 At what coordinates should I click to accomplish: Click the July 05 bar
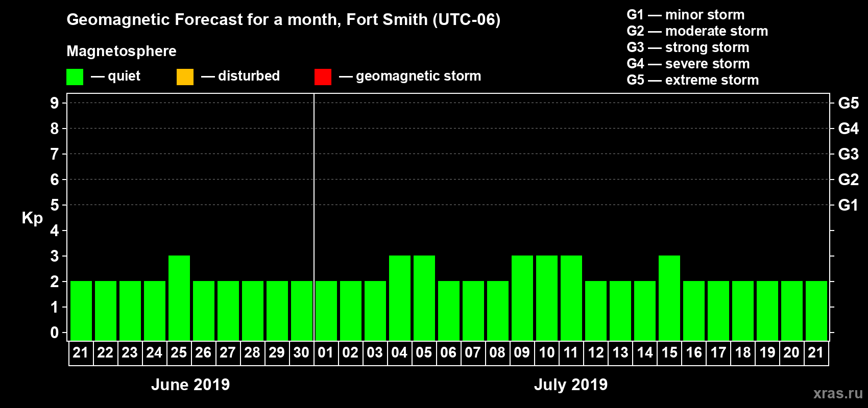coord(424,298)
